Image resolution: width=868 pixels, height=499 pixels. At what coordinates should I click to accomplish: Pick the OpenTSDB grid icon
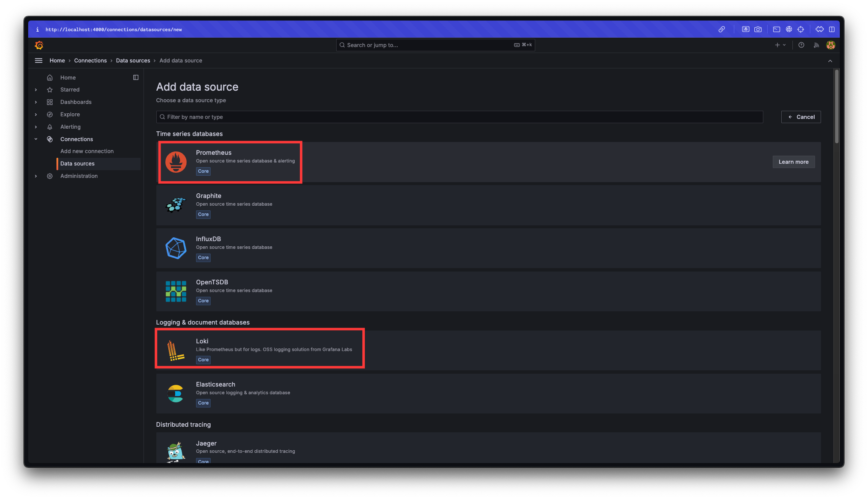pyautogui.click(x=176, y=291)
